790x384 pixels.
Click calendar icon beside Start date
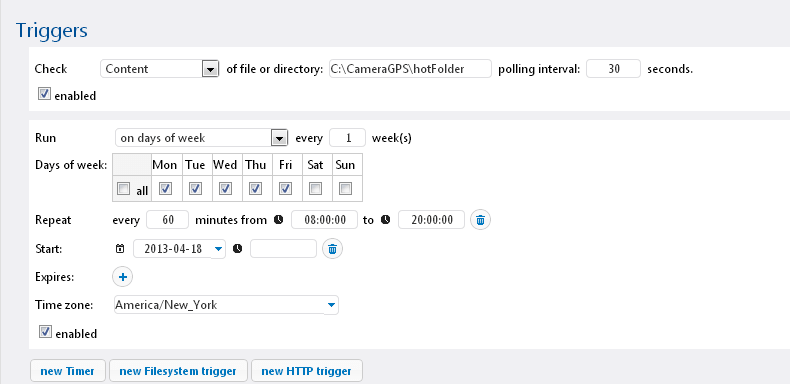coord(120,249)
